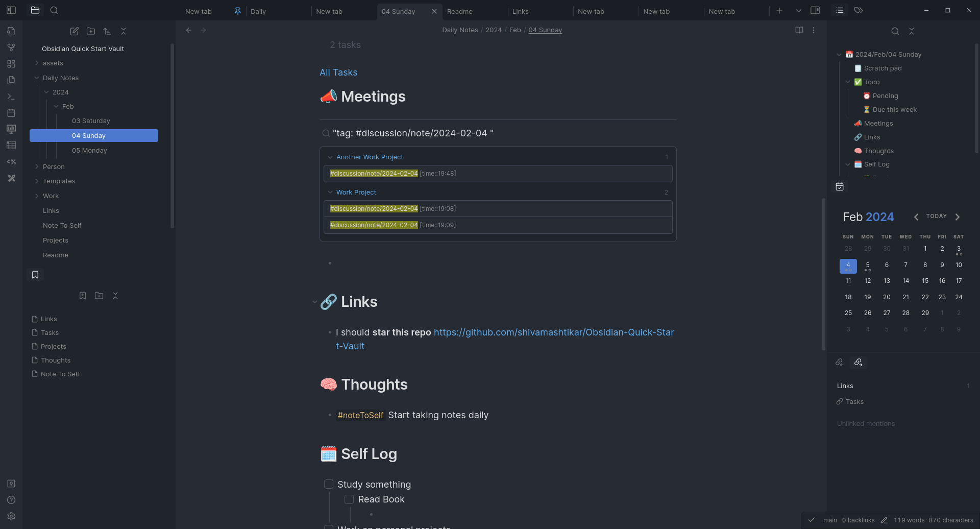Open a new tab with plus button
This screenshot has width=980, height=529.
point(779,10)
